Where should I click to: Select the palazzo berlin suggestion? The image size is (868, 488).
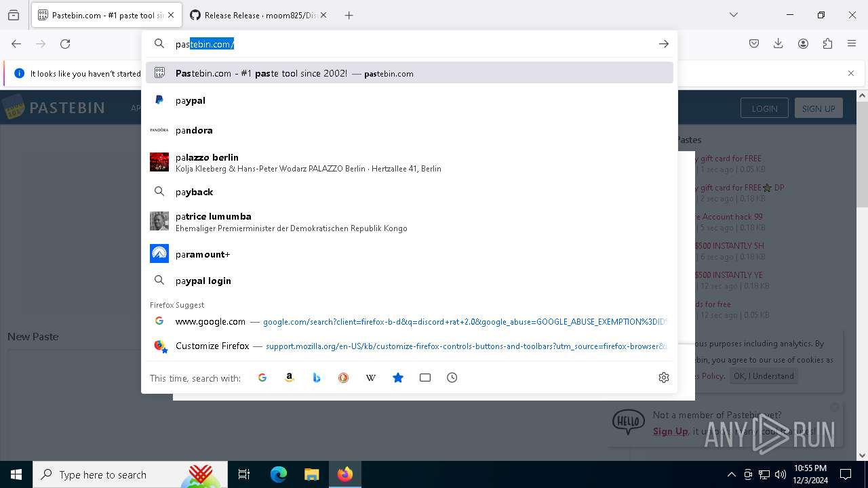(410, 163)
